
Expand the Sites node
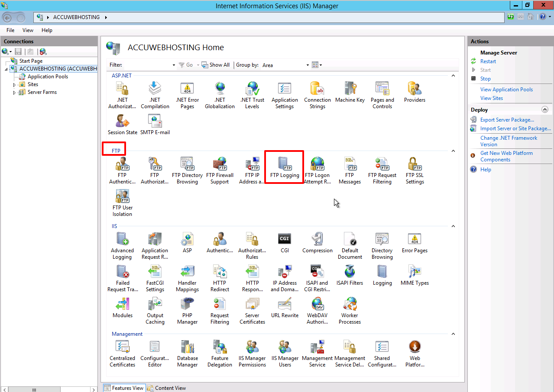pyautogui.click(x=13, y=84)
